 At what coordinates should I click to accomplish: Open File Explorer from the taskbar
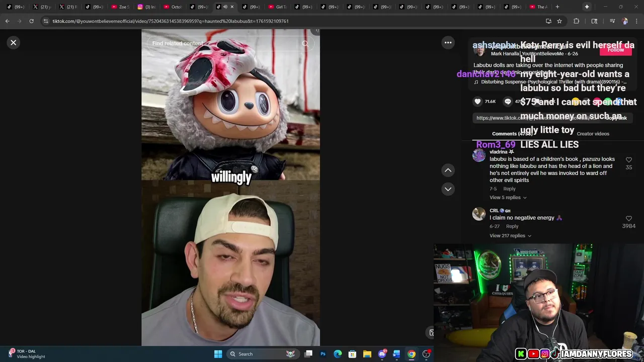tap(367, 354)
